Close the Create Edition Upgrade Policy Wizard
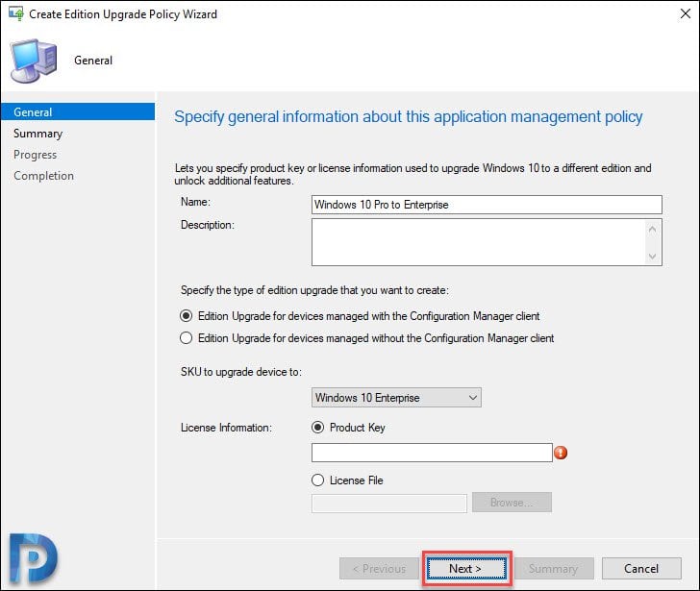The height and width of the screenshot is (591, 700). 686,13
